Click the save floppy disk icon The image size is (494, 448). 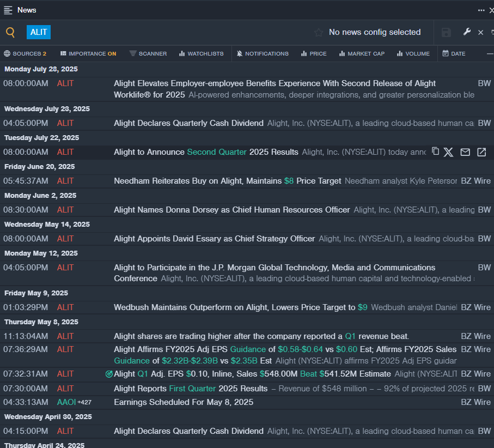tap(446, 33)
